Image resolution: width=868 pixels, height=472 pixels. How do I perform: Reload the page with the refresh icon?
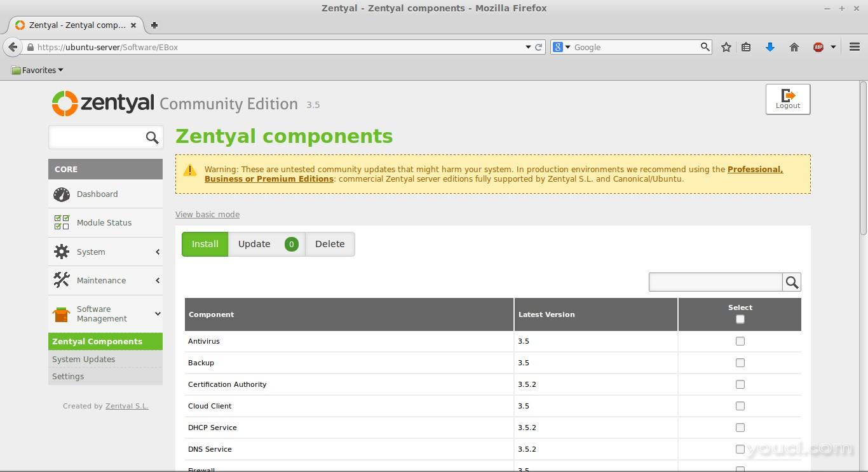tap(539, 47)
